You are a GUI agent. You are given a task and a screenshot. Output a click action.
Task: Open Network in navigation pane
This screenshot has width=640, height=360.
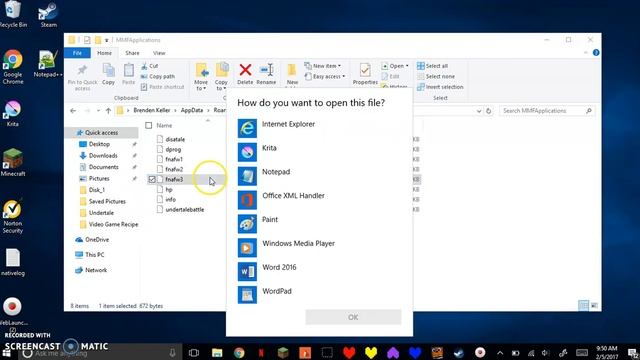click(96, 270)
